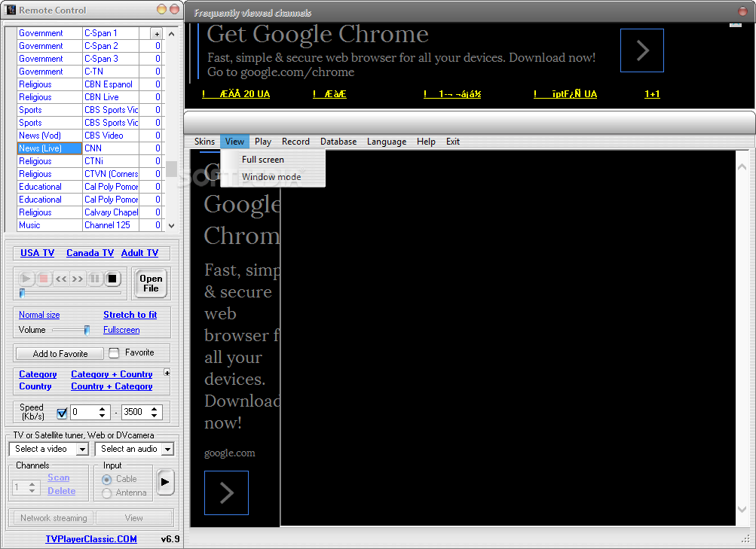Select the Cable radio button
This screenshot has height=549, width=756.
107,479
